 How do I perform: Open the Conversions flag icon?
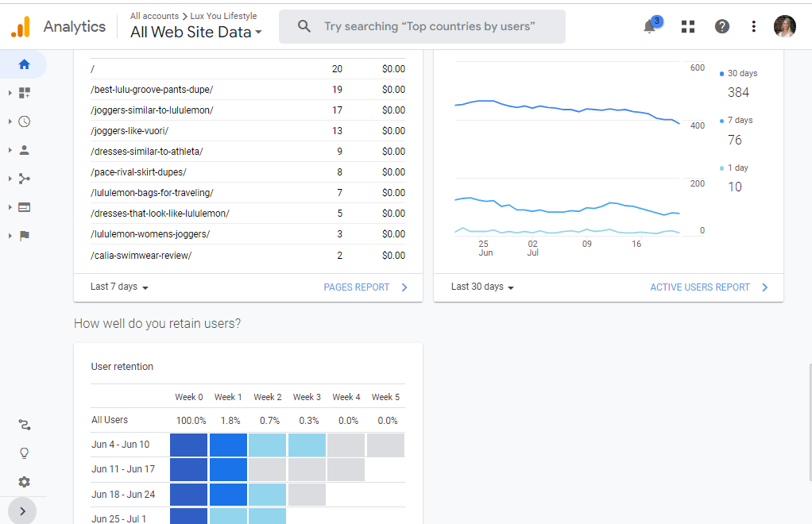25,236
